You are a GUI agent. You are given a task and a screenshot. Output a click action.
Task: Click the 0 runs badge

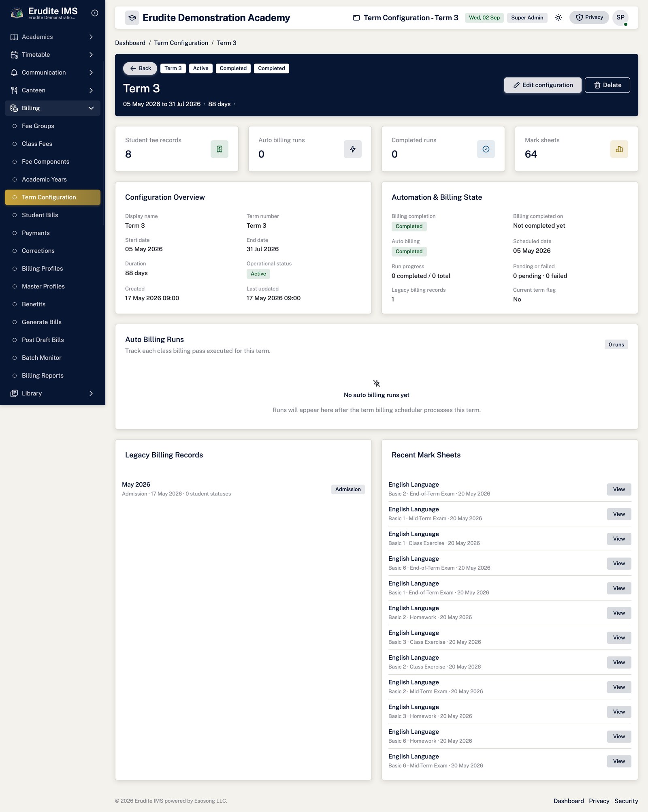point(616,345)
